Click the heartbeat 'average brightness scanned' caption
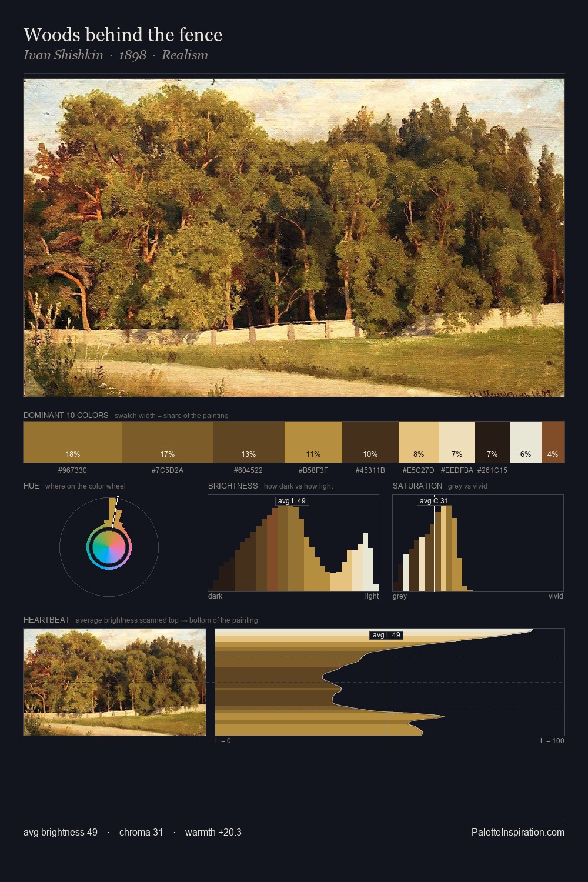Screen dimensions: 588x882 click(x=167, y=620)
